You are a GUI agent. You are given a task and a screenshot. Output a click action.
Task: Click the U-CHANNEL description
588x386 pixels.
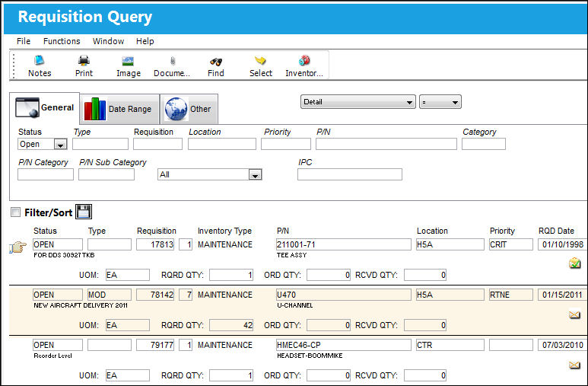click(x=294, y=305)
